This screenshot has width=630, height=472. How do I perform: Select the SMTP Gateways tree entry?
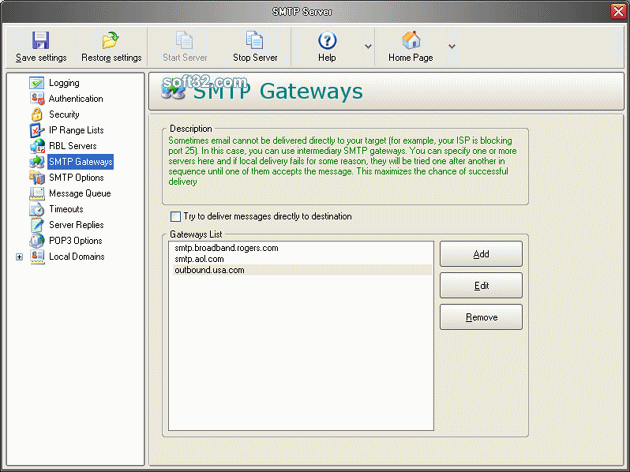(80, 162)
